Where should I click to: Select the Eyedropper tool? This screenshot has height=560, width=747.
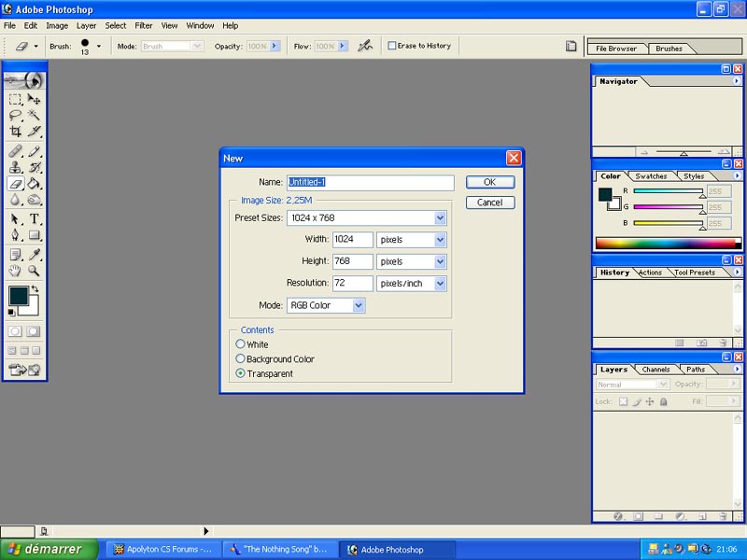point(34,255)
